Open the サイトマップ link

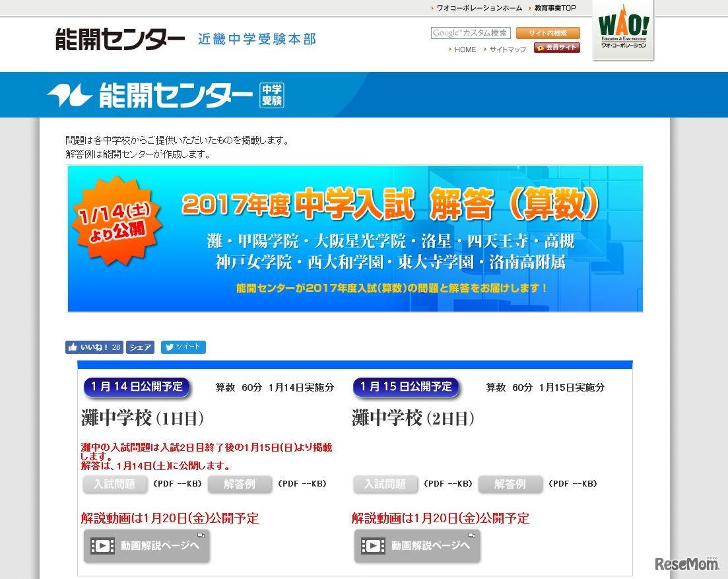click(506, 50)
